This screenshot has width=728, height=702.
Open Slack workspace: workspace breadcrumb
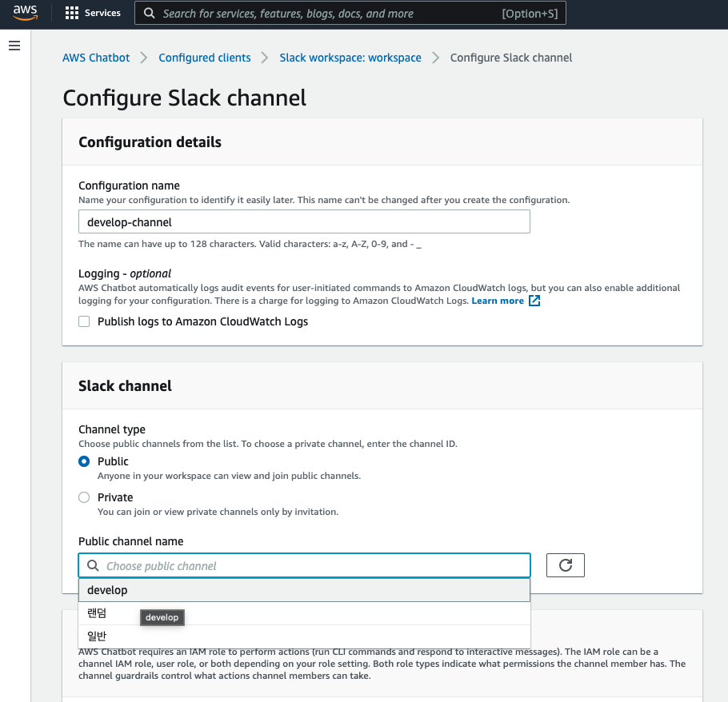pos(350,58)
